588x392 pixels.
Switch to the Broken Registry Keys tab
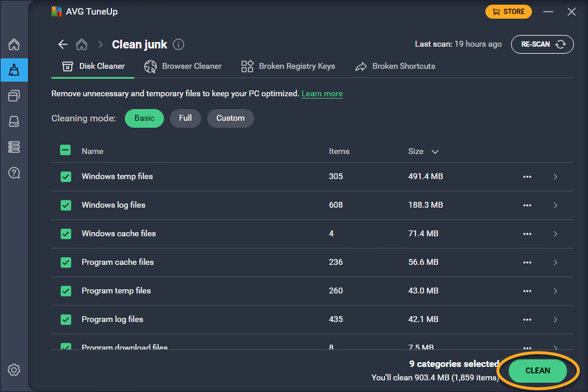[x=288, y=66]
